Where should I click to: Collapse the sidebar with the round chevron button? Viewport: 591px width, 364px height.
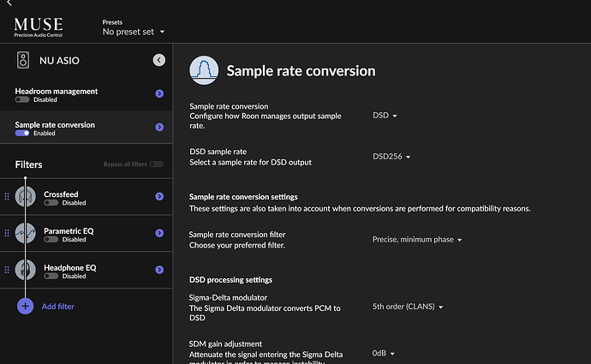pyautogui.click(x=158, y=60)
